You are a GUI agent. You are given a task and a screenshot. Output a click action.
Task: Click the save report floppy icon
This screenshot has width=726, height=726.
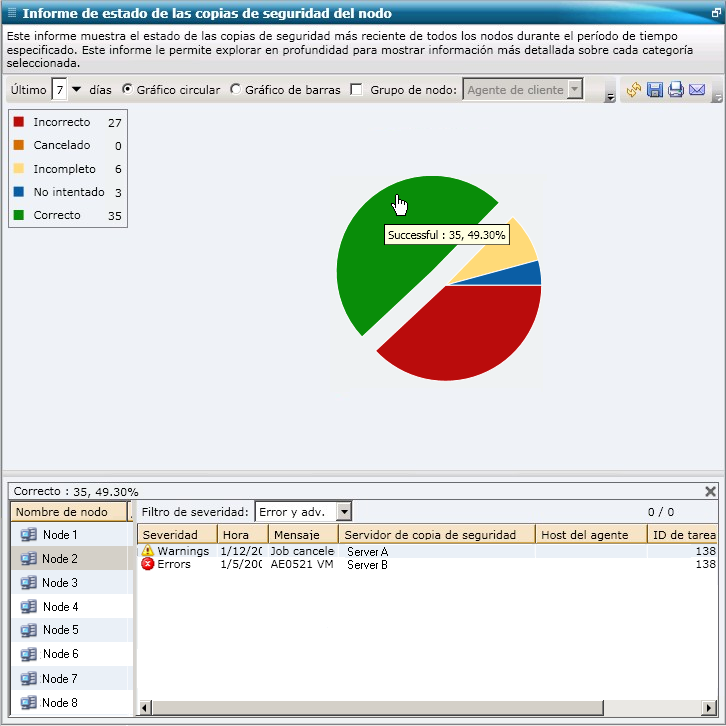(654, 89)
